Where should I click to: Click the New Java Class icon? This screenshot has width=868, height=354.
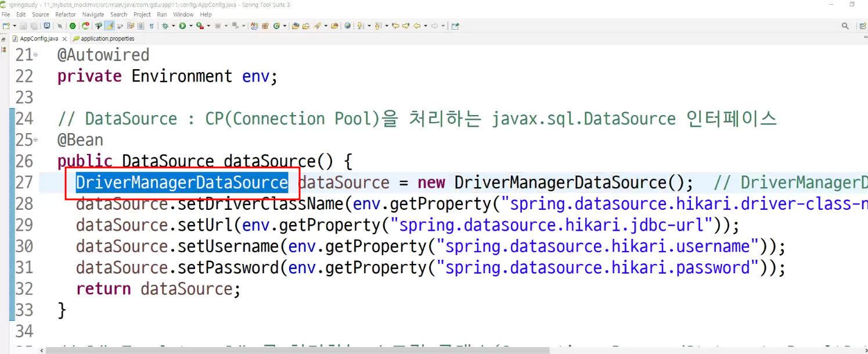276,26
